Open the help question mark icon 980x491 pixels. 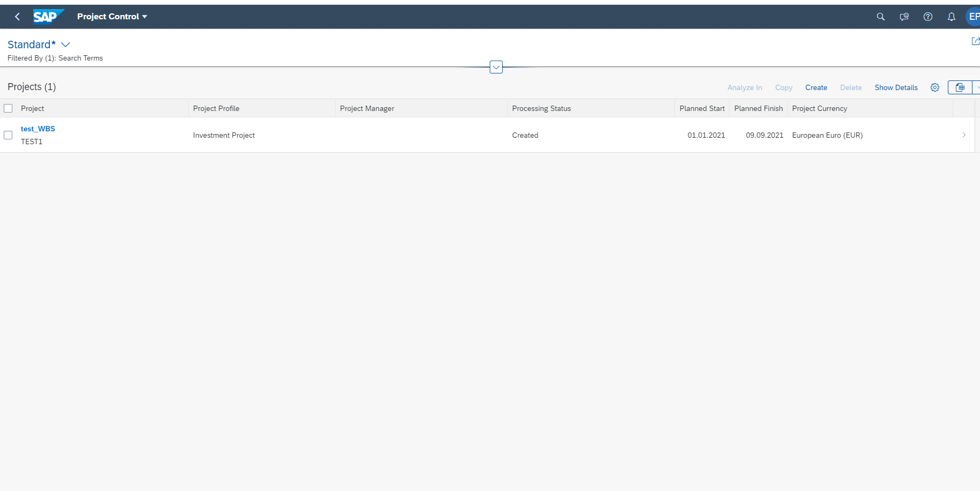(x=928, y=17)
